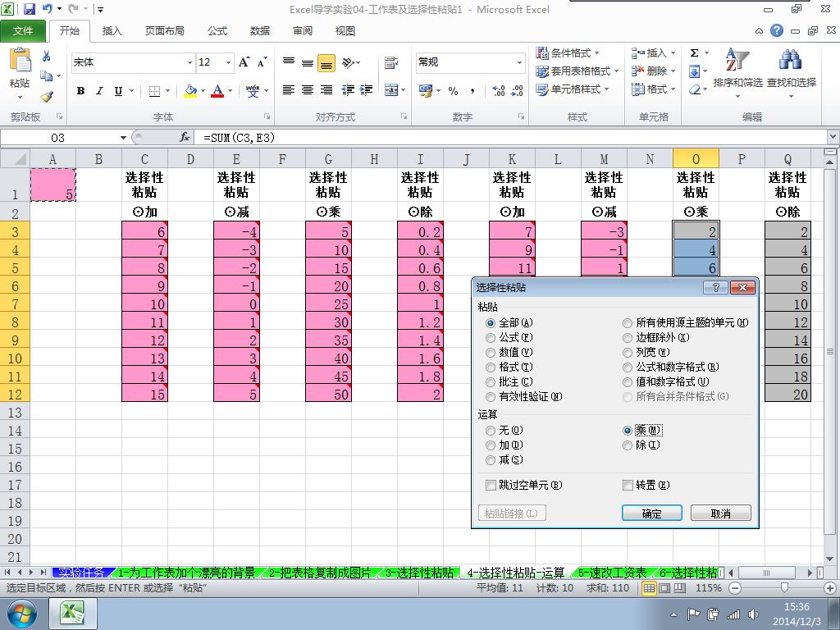Open the font name dropdown

pos(189,62)
